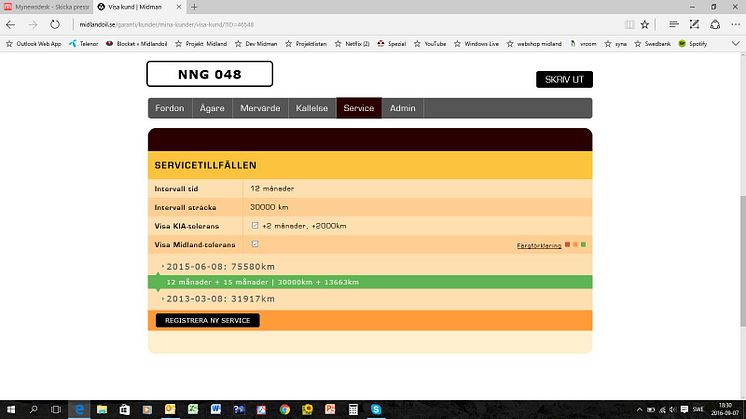The width and height of the screenshot is (746, 419).
Task: Make a web note
Action: (x=694, y=25)
